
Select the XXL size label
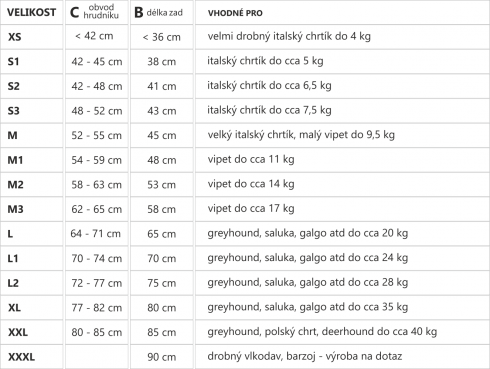click(x=18, y=332)
